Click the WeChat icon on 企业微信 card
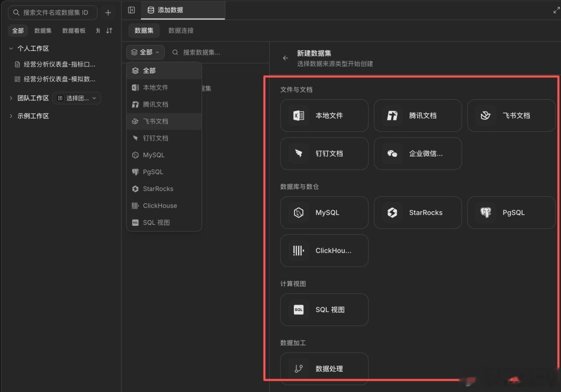The image size is (561, 392). point(392,154)
